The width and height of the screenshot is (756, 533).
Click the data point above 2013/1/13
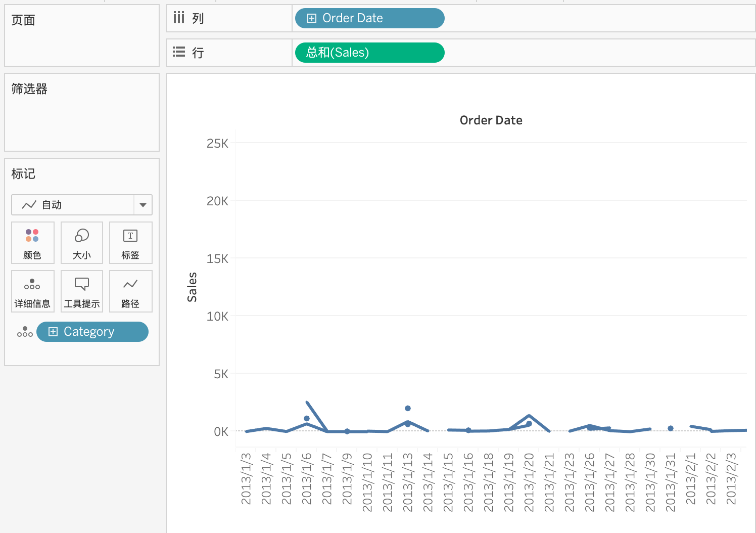[408, 408]
